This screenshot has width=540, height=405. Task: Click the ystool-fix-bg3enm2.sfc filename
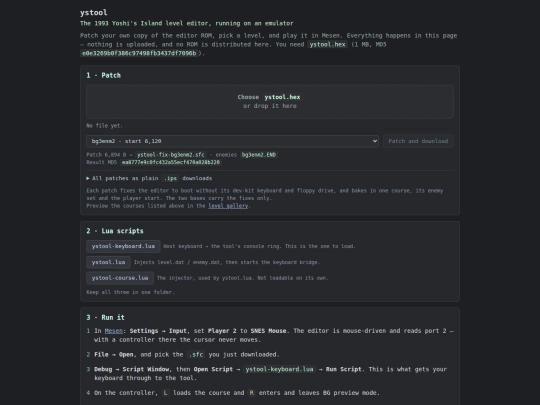[171, 155]
